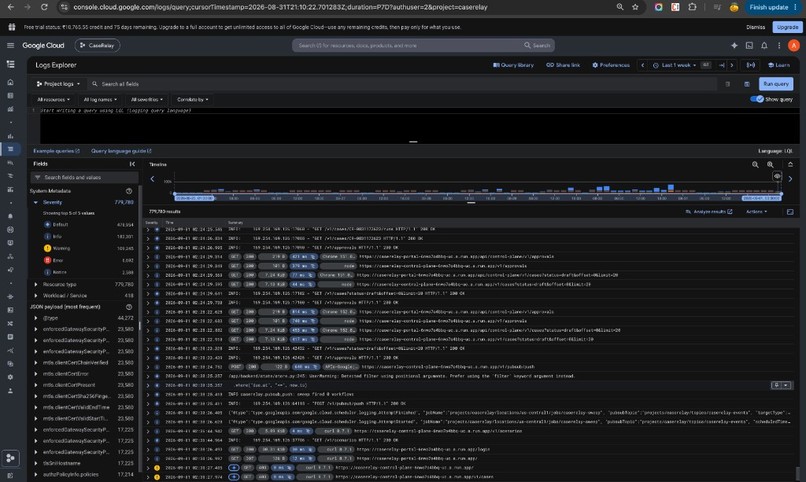
Task: Click the clear query trash icon
Action: pyautogui.click(x=727, y=84)
